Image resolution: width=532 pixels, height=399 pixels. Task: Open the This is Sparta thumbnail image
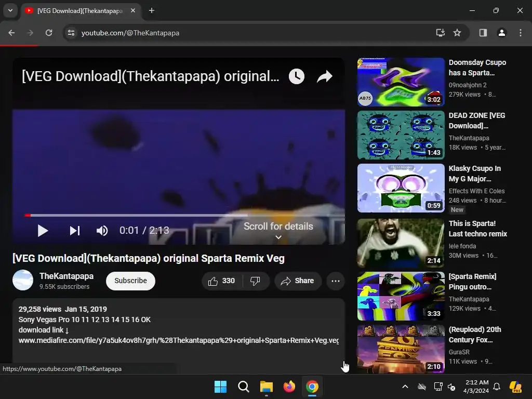click(401, 243)
